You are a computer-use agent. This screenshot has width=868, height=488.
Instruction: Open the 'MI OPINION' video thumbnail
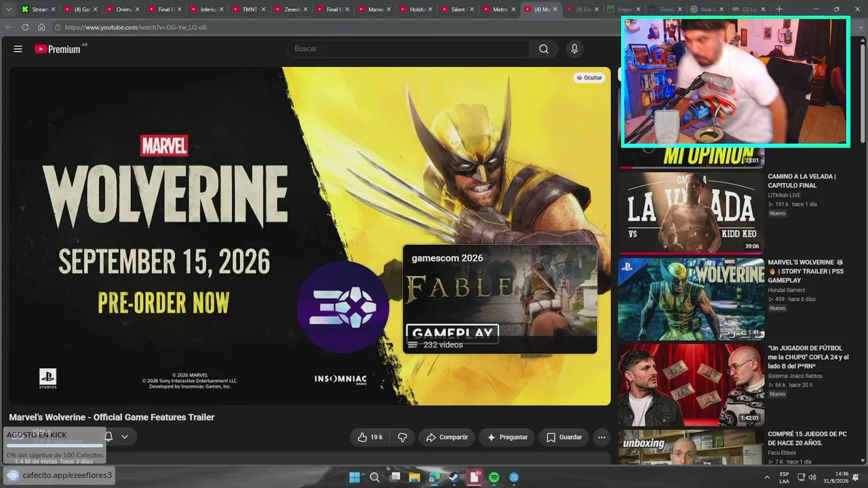pos(691,157)
